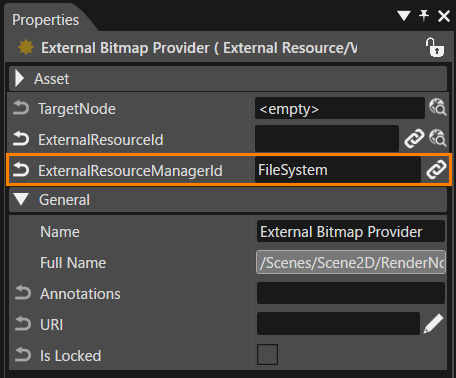Expand the Asset section
This screenshot has width=456, height=378.
tap(19, 79)
